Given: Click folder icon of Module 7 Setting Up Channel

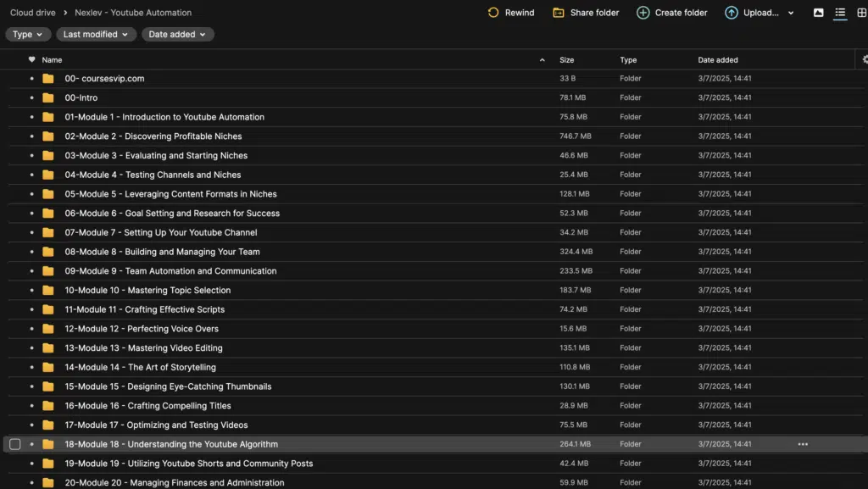Looking at the screenshot, I should click(48, 232).
